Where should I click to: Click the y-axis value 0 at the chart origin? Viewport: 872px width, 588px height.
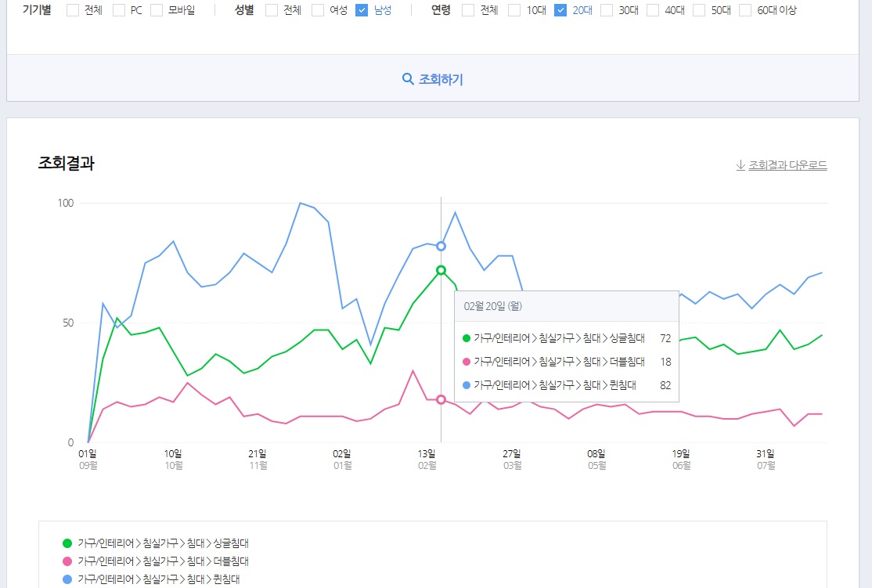pos(70,443)
